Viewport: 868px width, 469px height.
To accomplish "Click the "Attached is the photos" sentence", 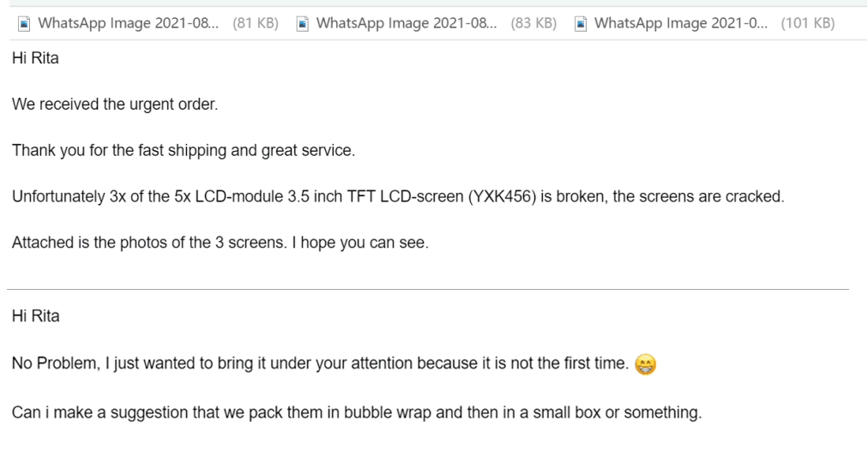I will tap(219, 242).
